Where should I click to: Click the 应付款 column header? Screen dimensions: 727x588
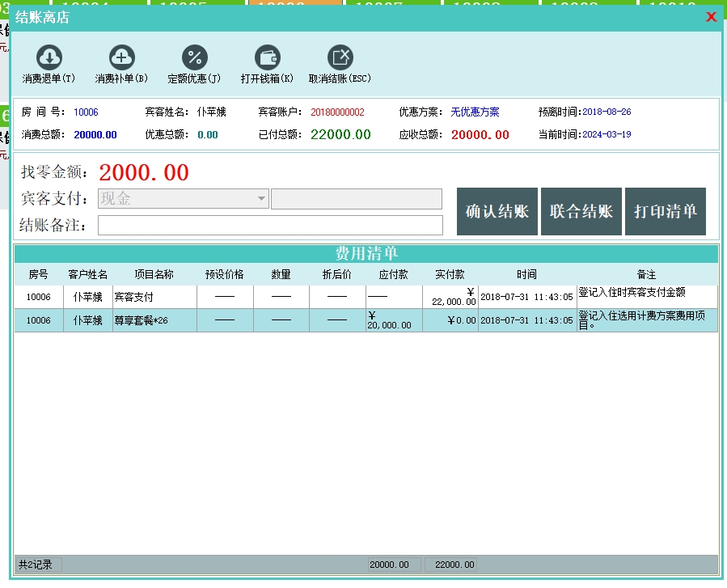point(394,275)
